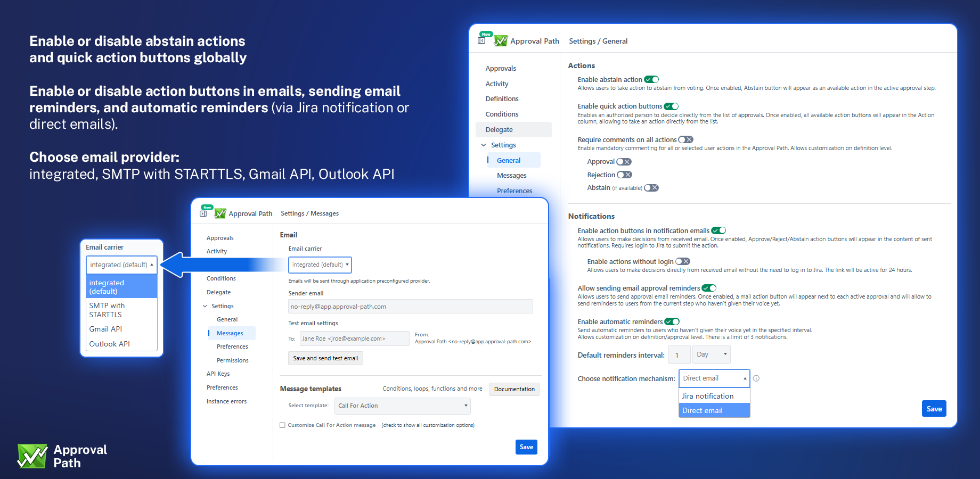Check Customize Call For Action message checkbox
980x479 pixels.
[282, 425]
